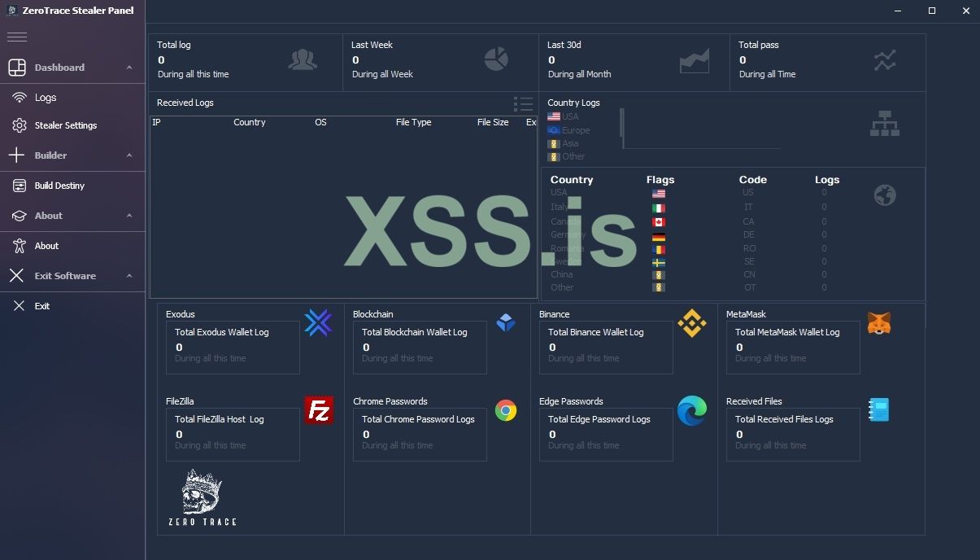Click the Europe flag in Country Logs legend
The height and width of the screenshot is (560, 980).
[x=554, y=129]
